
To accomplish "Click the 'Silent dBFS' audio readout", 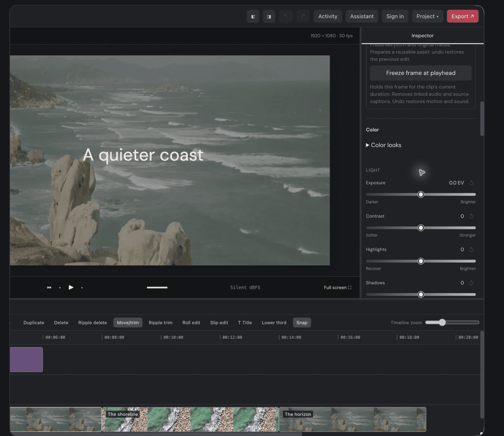I will point(245,288).
